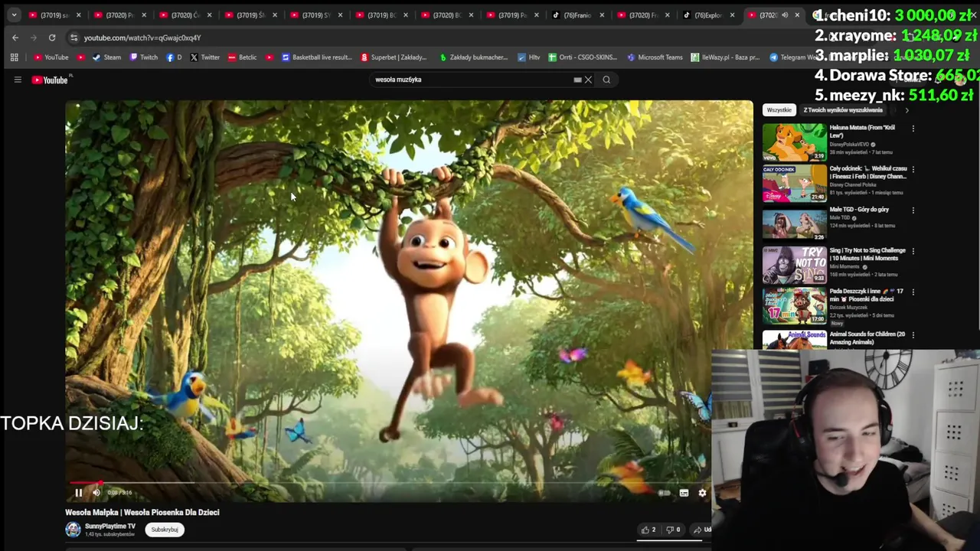Open the Twitter bookmark

[204, 57]
